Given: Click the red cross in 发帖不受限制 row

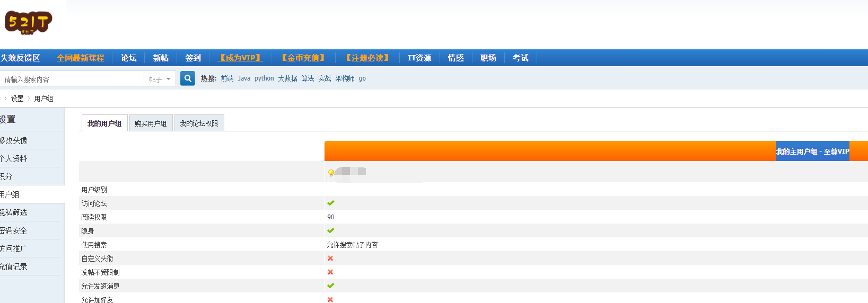Looking at the screenshot, I should pyautogui.click(x=330, y=272).
